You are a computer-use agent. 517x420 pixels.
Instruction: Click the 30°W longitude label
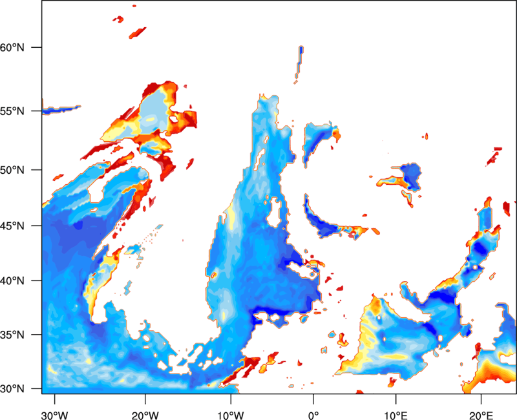click(54, 415)
